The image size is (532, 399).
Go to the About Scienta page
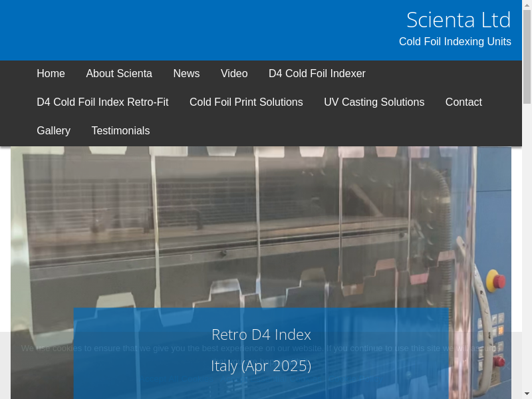click(x=119, y=74)
